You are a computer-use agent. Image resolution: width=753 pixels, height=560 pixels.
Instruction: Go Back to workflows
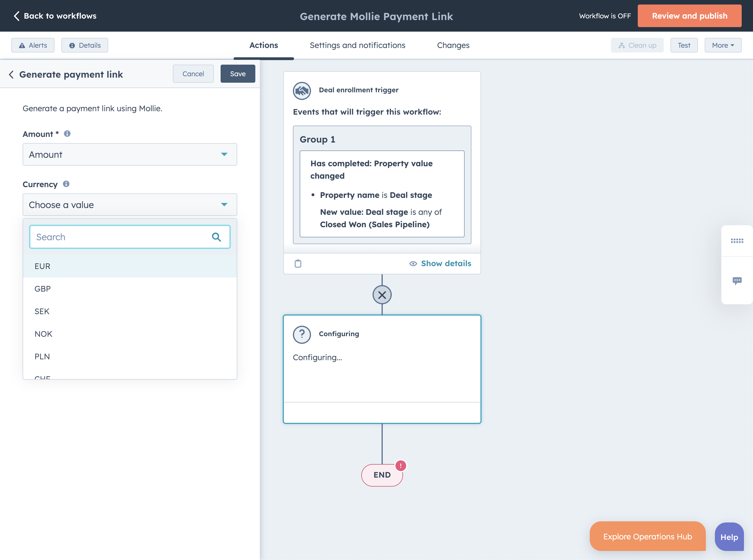tap(55, 16)
